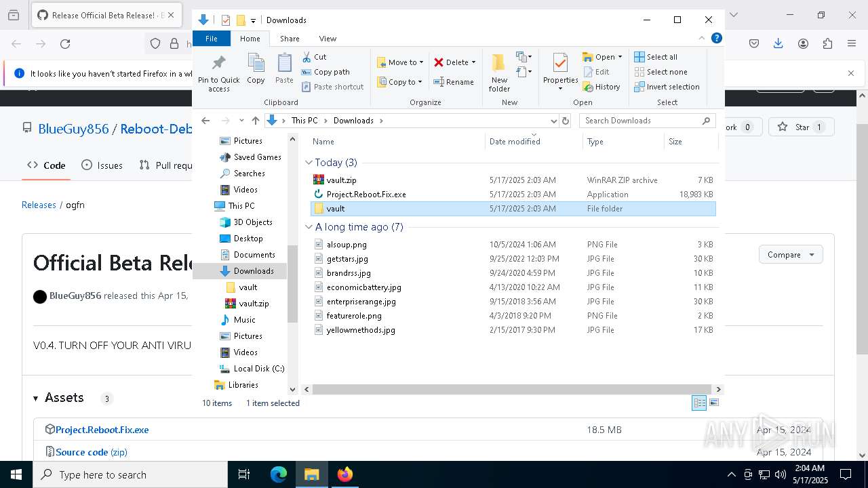This screenshot has width=868, height=488.
Task: Open Move to dropdown
Action: [x=400, y=62]
